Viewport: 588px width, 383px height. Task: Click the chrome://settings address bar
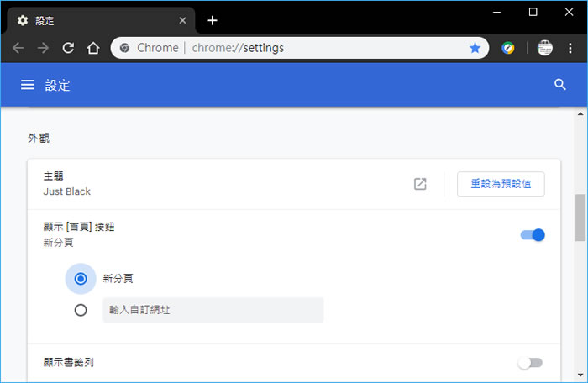click(x=300, y=48)
